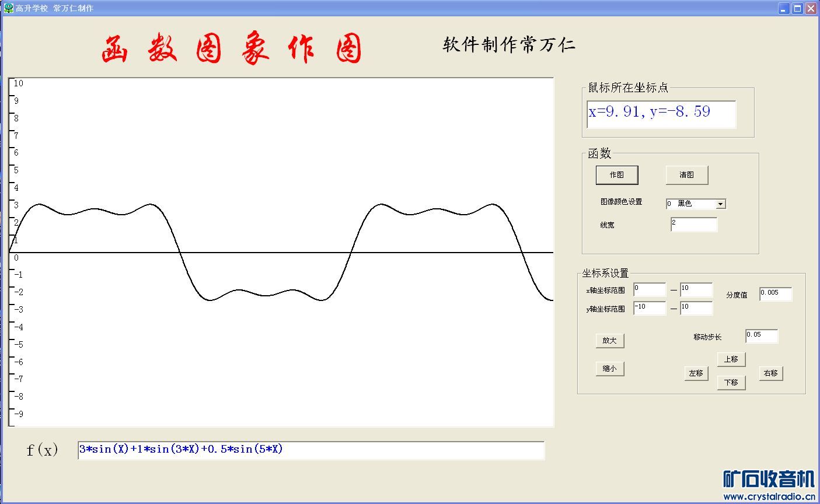
Task: Select the mouse coordinate readout box
Action: pos(661,114)
